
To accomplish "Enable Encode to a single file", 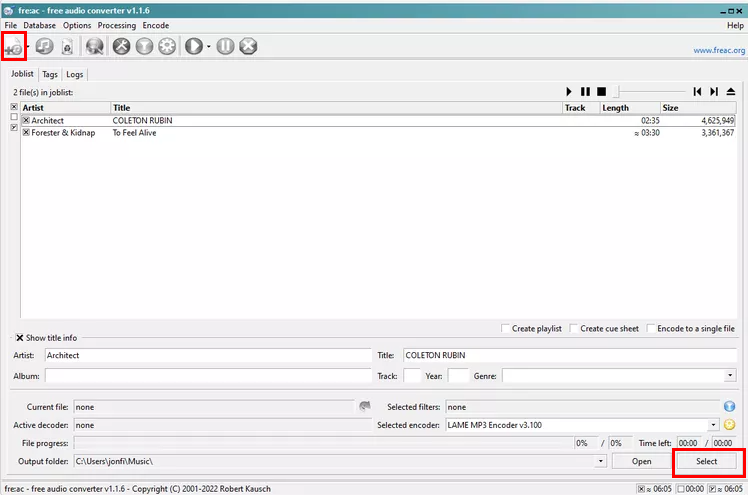I will tap(651, 329).
